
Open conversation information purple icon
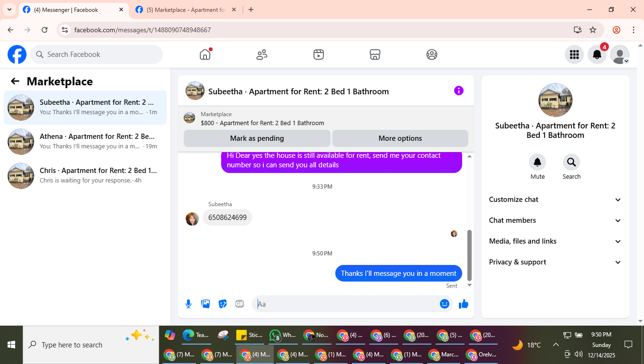click(x=459, y=91)
